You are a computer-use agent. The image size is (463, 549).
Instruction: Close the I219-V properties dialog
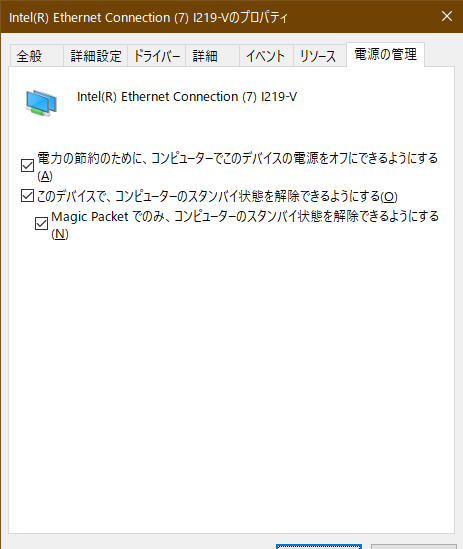click(x=447, y=16)
